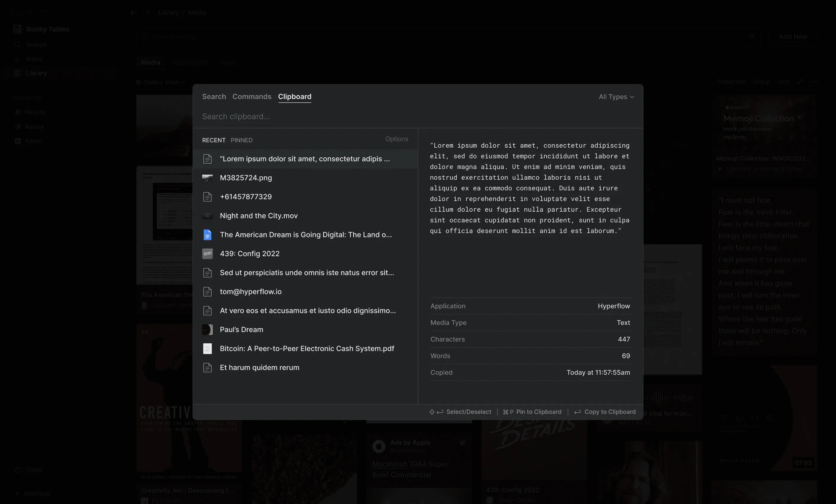Click the blue Google Docs icon for American Dream
This screenshot has height=504, width=836.
[x=207, y=235]
